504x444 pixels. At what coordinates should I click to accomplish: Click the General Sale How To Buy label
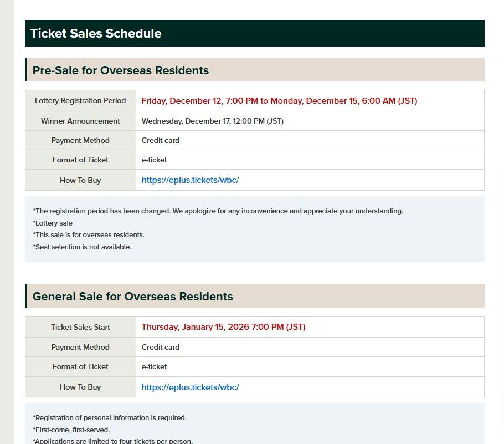pyautogui.click(x=80, y=387)
